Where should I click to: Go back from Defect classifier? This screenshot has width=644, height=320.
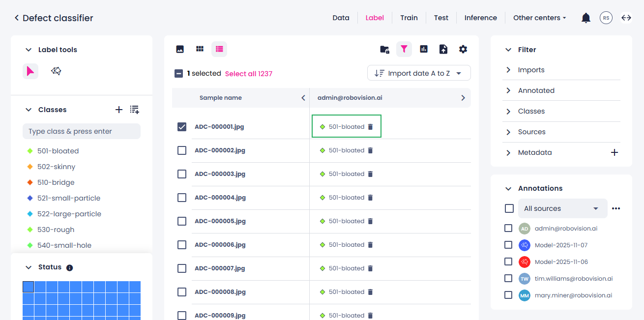click(17, 18)
